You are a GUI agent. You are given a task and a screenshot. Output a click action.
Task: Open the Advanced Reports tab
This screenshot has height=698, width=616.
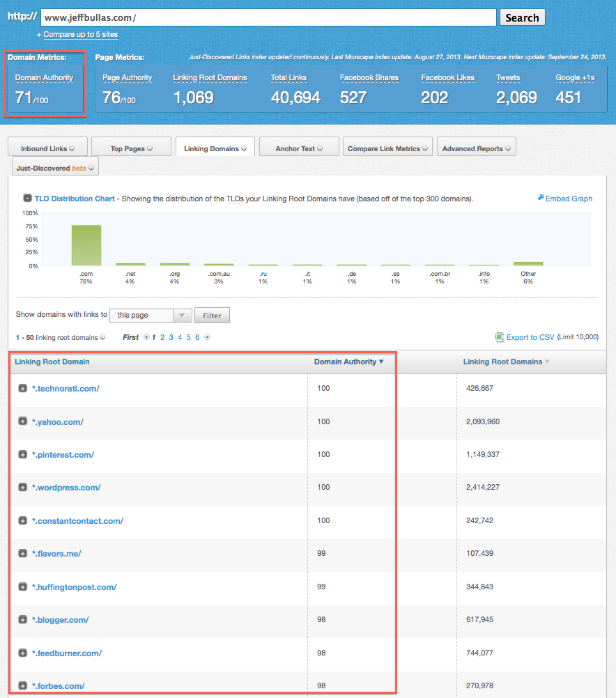(477, 146)
